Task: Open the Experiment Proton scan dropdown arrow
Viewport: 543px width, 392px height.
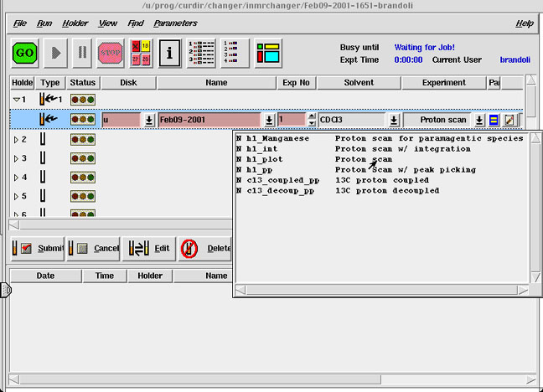Action: tap(479, 120)
